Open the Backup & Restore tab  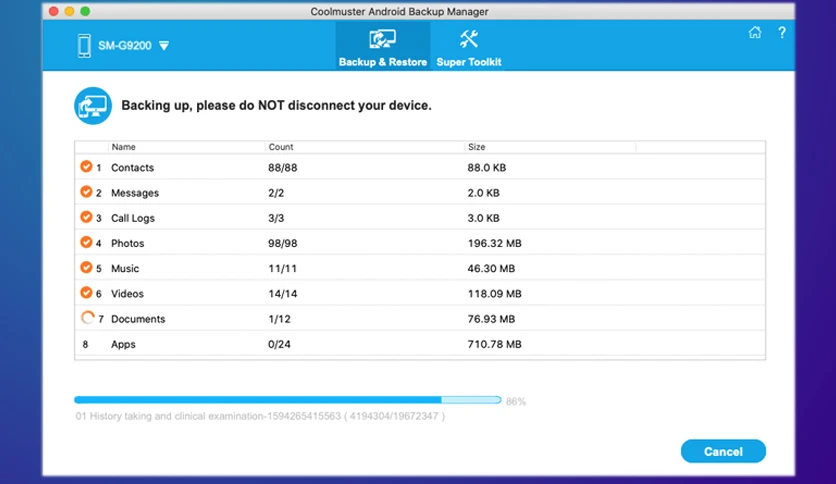point(383,46)
